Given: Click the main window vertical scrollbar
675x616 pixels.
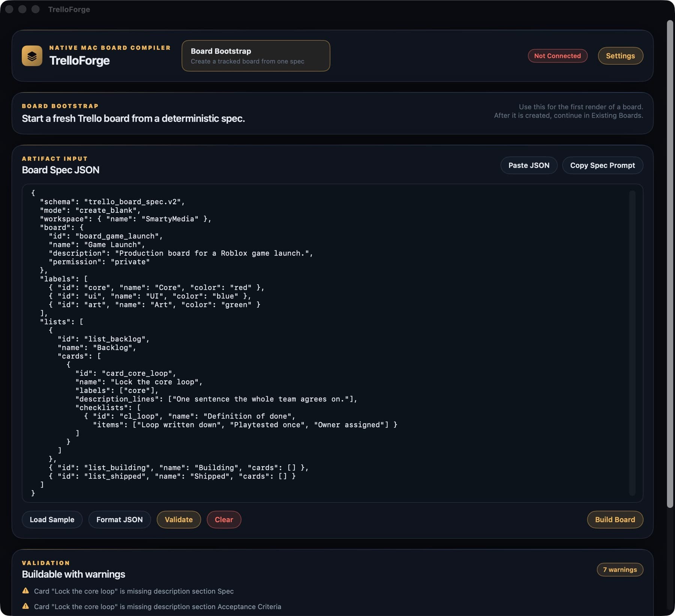Looking at the screenshot, I should (x=670, y=264).
